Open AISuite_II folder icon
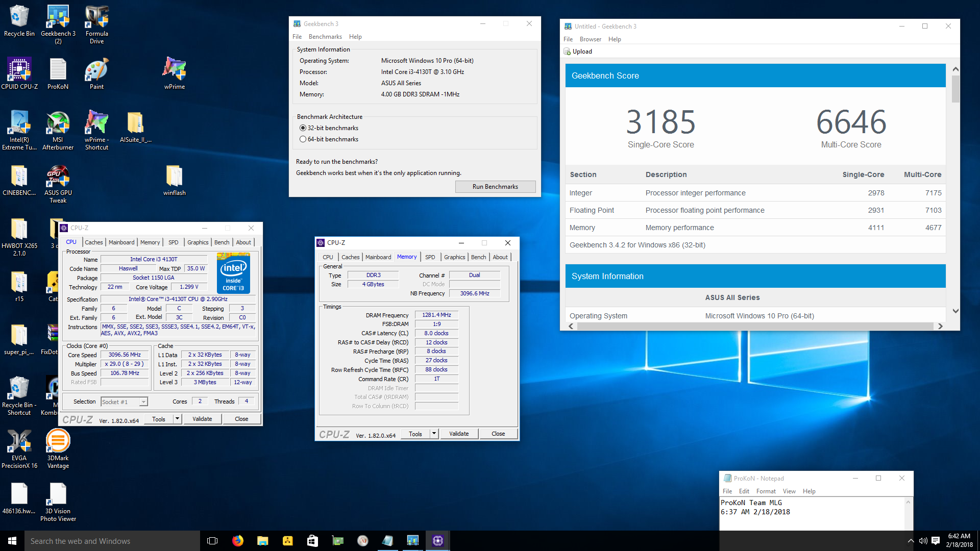The height and width of the screenshot is (551, 980). tap(135, 127)
